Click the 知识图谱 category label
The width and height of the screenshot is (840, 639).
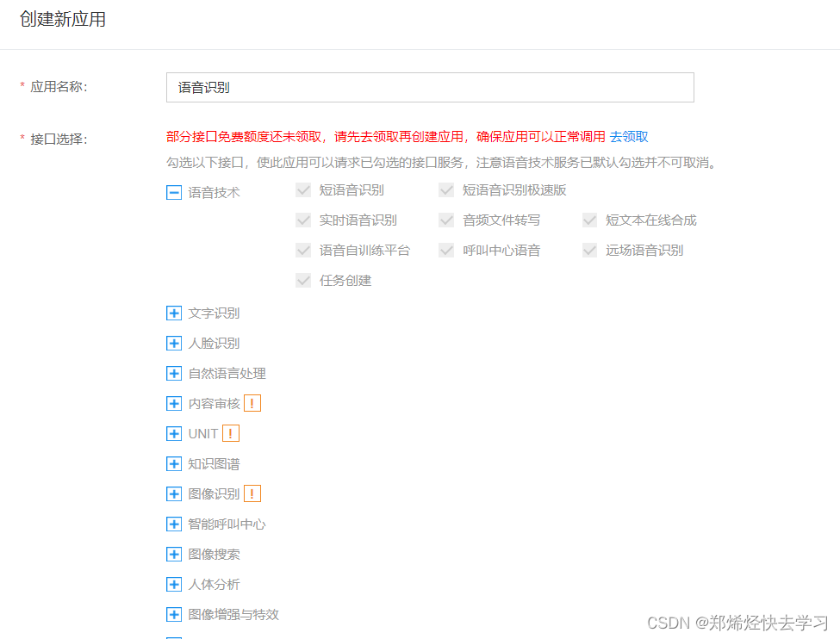[x=214, y=464]
